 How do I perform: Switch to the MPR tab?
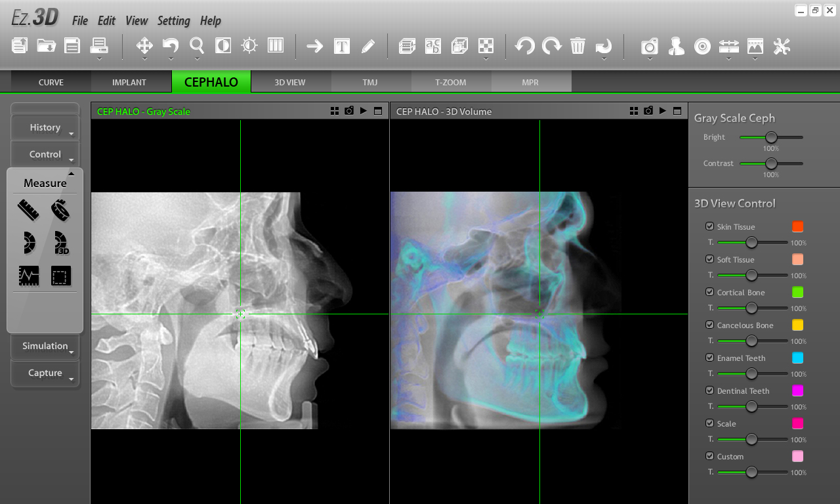530,82
